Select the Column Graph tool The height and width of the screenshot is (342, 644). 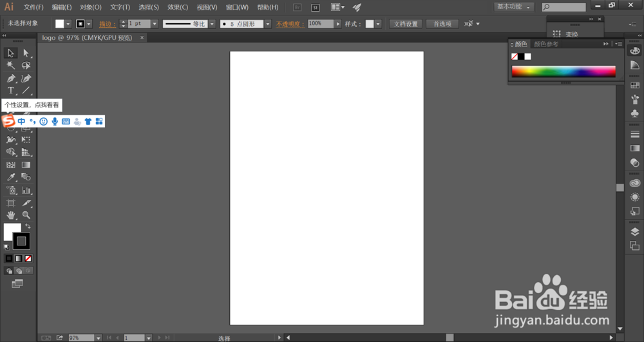pos(26,190)
